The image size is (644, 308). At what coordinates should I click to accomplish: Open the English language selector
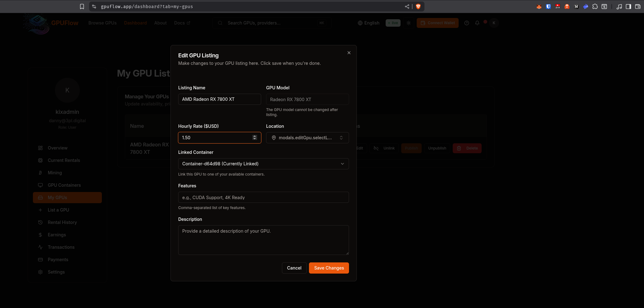coord(369,23)
